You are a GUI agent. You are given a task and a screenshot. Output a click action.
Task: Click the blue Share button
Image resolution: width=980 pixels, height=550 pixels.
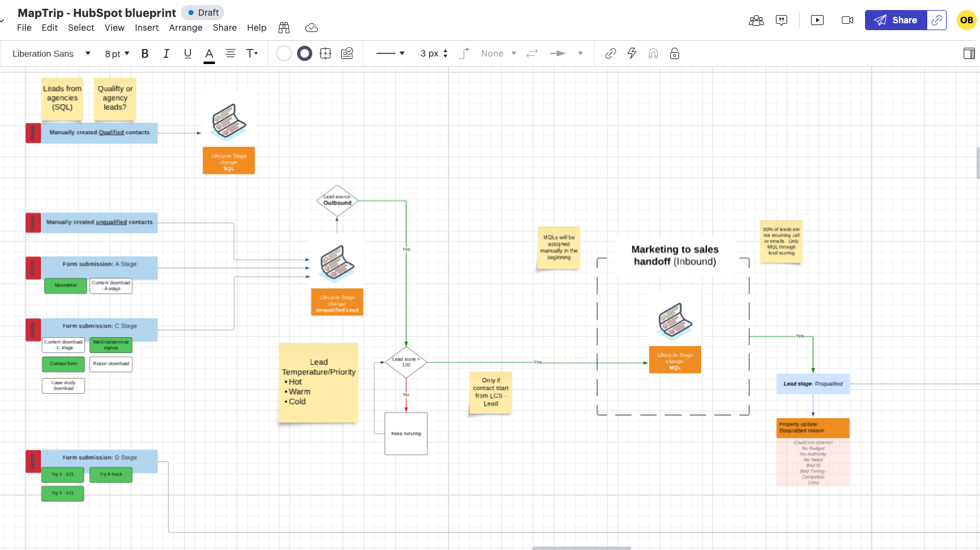click(x=895, y=20)
